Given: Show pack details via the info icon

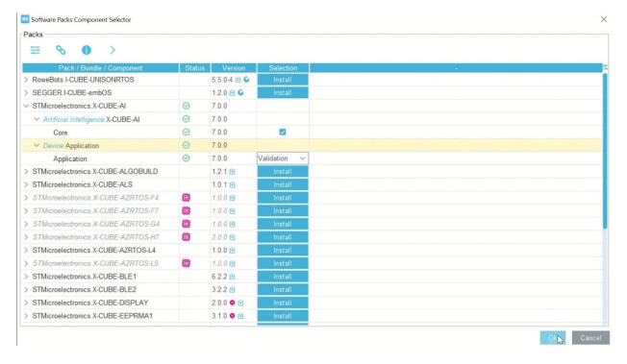Looking at the screenshot, I should point(87,50).
